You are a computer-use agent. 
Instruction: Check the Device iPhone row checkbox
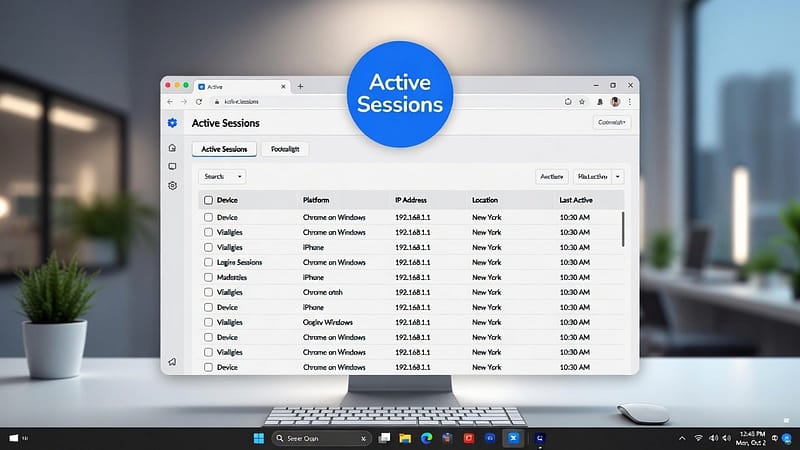click(x=208, y=308)
